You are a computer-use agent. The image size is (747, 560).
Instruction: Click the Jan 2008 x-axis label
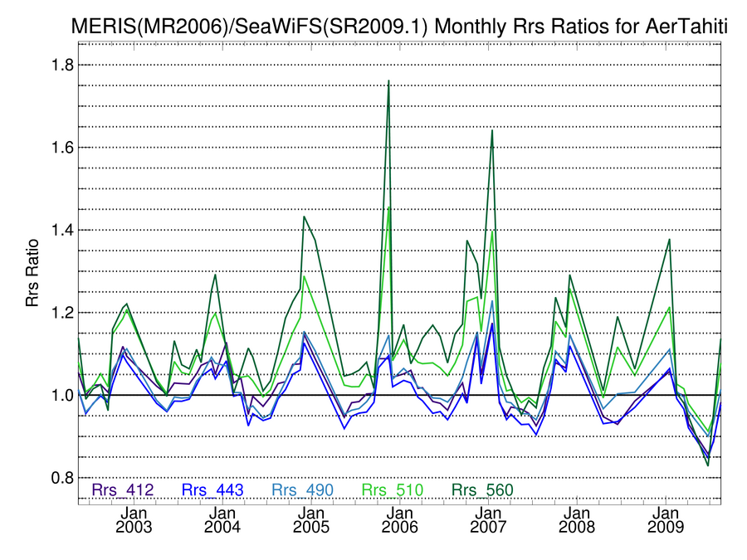pos(577,520)
